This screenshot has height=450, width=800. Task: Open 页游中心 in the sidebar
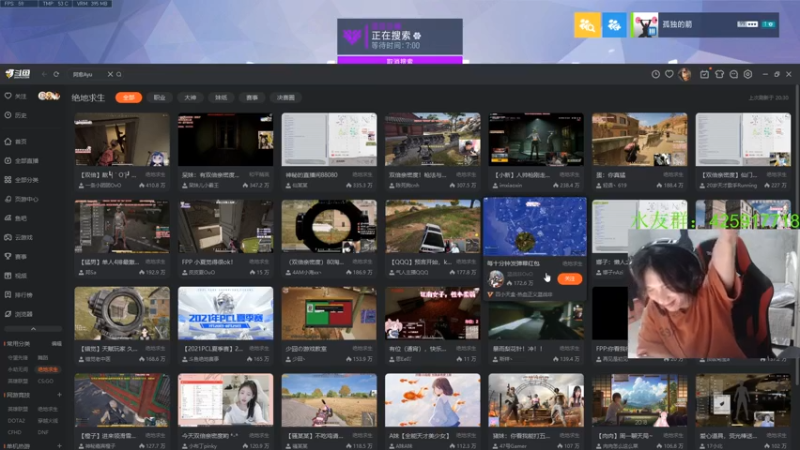[21, 199]
